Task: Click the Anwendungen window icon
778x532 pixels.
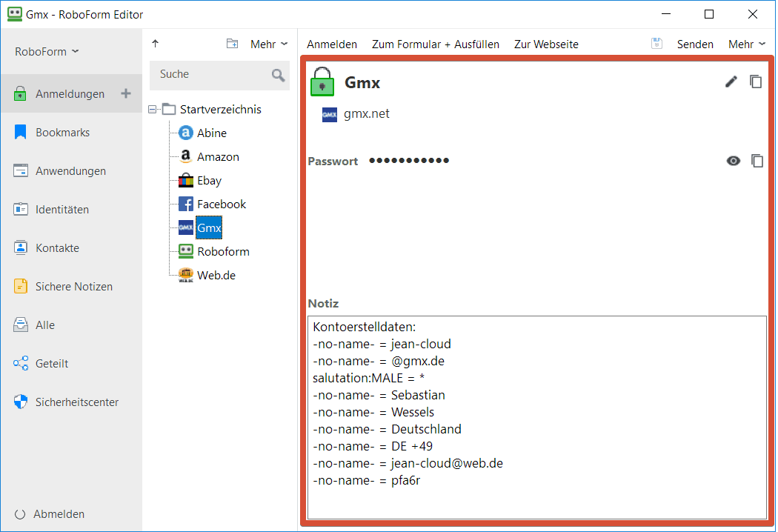Action: 20,170
